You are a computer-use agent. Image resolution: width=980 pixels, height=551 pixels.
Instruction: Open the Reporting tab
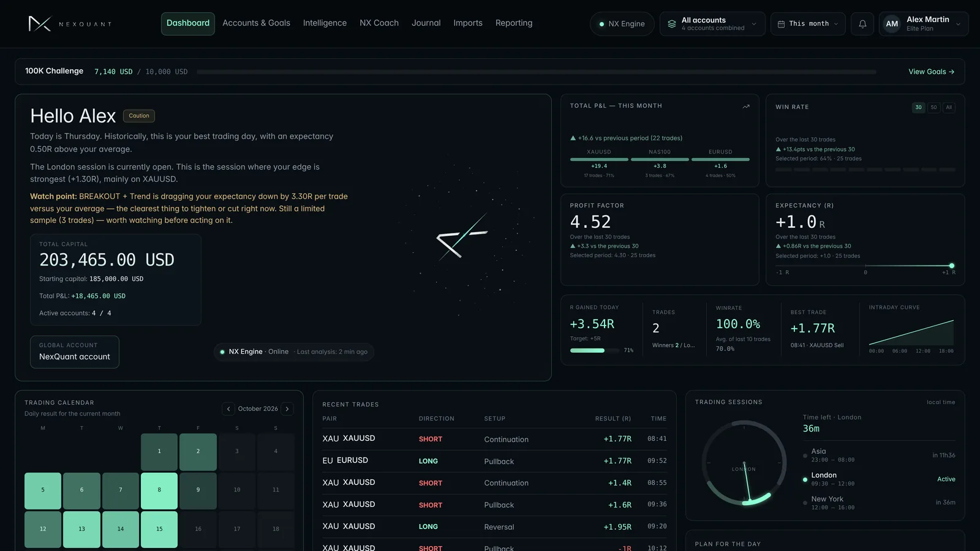point(514,23)
